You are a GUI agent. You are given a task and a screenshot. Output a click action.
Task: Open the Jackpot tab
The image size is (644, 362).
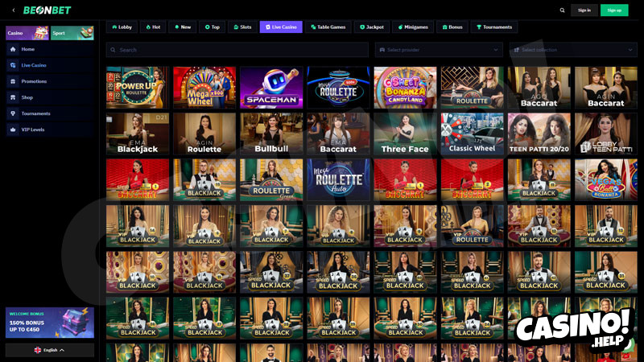(372, 27)
